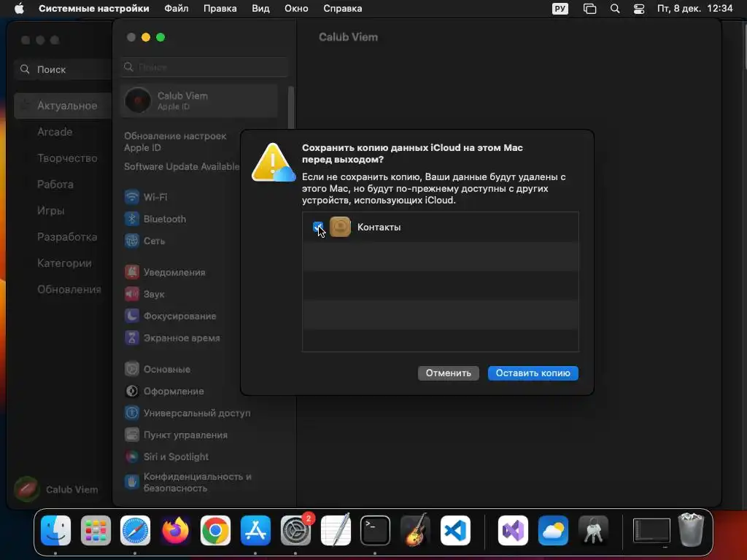Open Launchpad from the Dock
This screenshot has height=560, width=747.
(x=96, y=530)
